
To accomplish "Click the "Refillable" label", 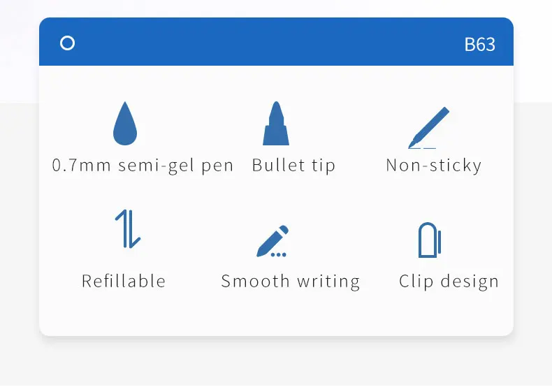I will (x=124, y=281).
